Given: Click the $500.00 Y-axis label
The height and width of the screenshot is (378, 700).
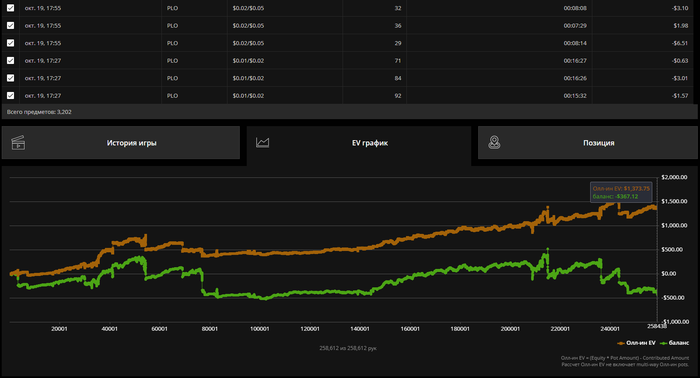Looking at the screenshot, I should pyautogui.click(x=672, y=249).
